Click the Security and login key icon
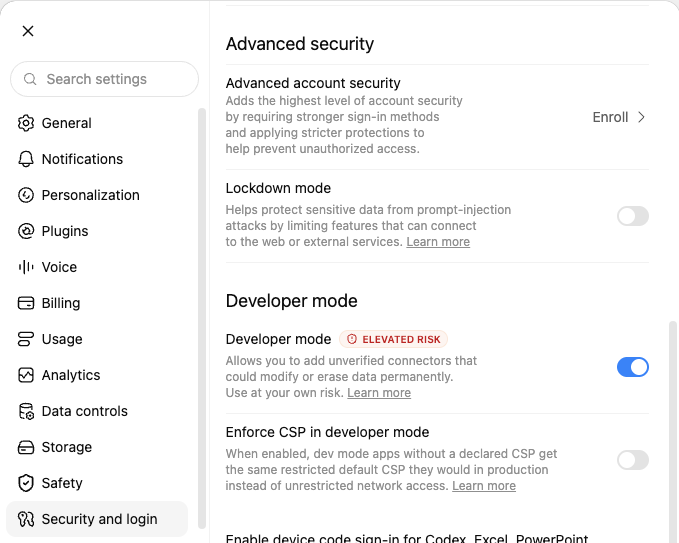Screen dimensions: 679x543 [26, 519]
